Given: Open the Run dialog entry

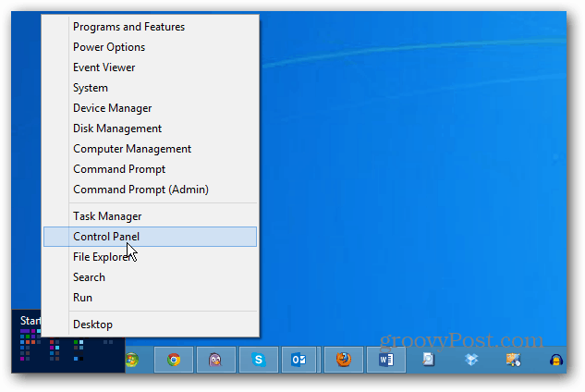Looking at the screenshot, I should [150, 298].
